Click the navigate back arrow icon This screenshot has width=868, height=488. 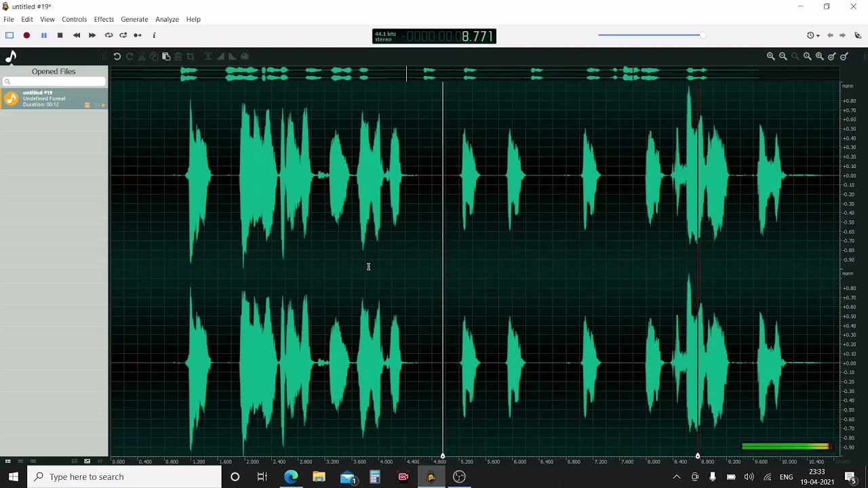coord(830,35)
